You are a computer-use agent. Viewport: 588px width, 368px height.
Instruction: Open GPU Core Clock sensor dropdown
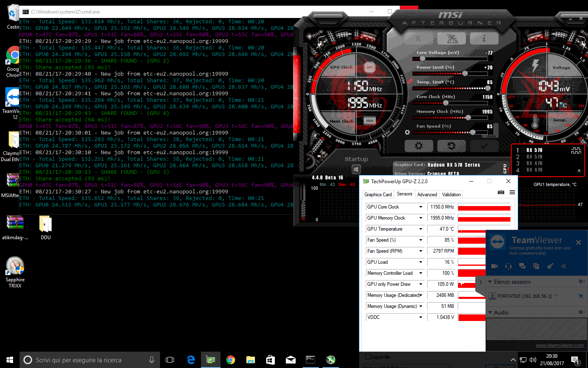click(421, 207)
